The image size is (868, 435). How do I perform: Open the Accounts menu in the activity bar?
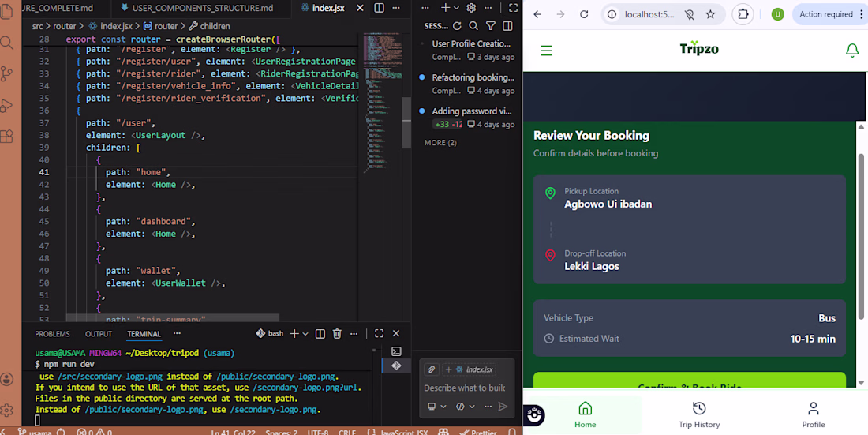pyautogui.click(x=6, y=379)
